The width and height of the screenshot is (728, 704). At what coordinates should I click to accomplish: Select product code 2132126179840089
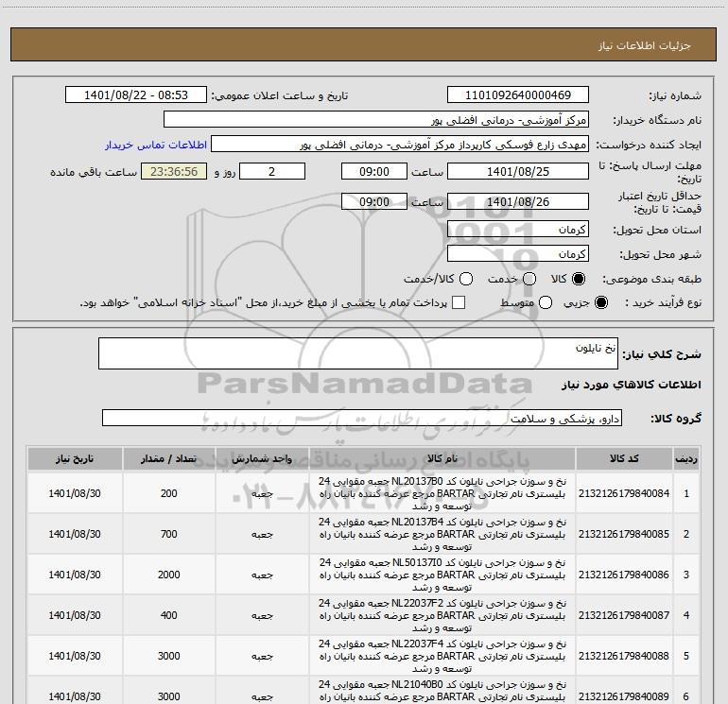click(624, 696)
